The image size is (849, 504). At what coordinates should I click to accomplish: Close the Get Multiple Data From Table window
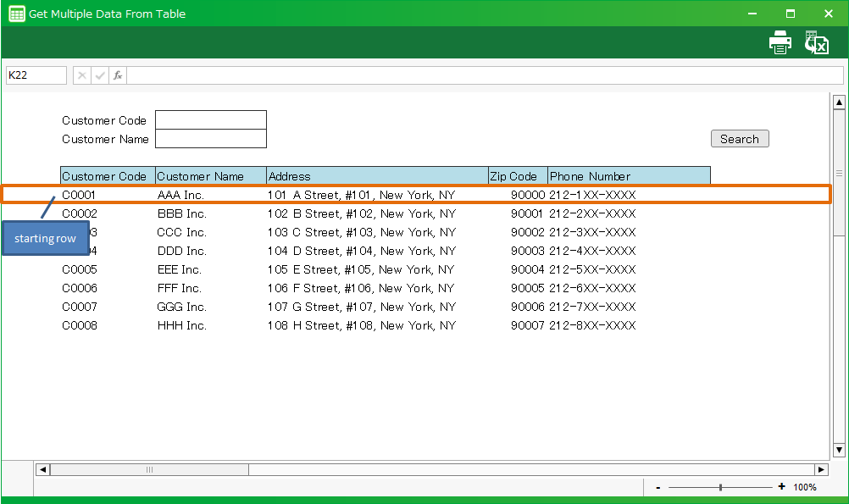[x=829, y=14]
